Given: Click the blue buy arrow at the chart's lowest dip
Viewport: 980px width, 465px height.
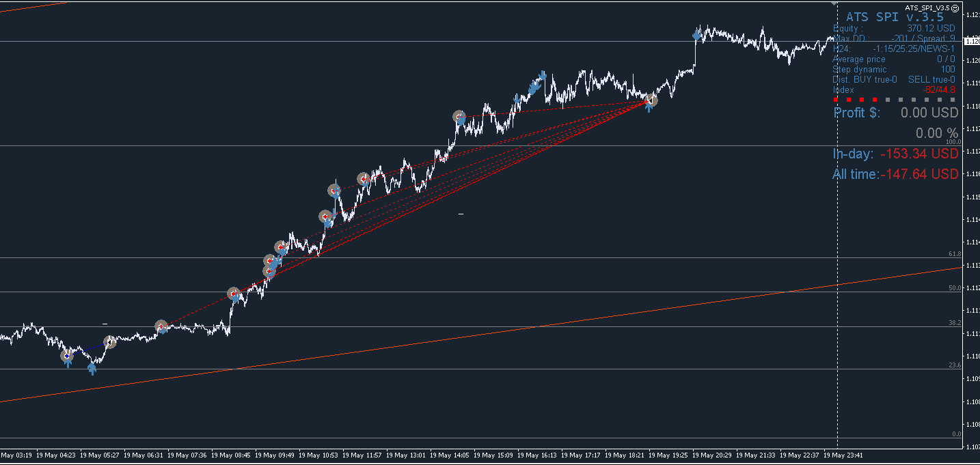Looking at the screenshot, I should (x=92, y=369).
